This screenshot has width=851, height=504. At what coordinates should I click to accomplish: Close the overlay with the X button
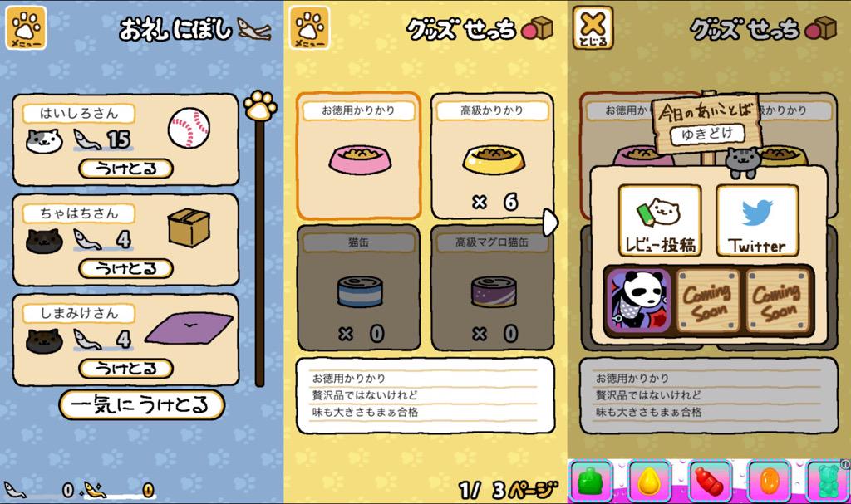593,27
